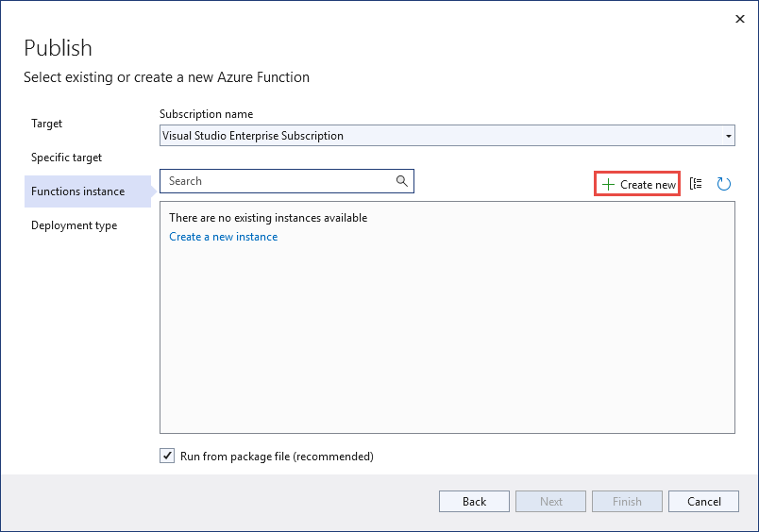The width and height of the screenshot is (759, 532).
Task: Go to the Target step
Action: point(46,124)
